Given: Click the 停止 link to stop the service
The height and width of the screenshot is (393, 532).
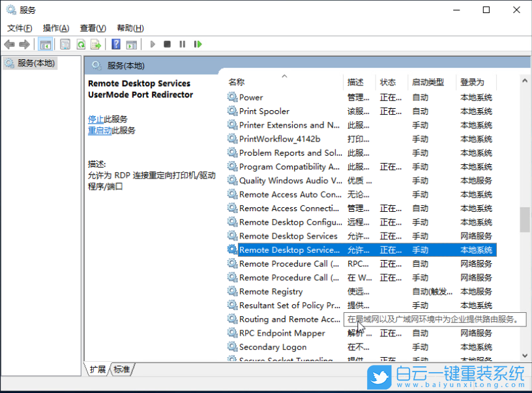Looking at the screenshot, I should point(95,119).
